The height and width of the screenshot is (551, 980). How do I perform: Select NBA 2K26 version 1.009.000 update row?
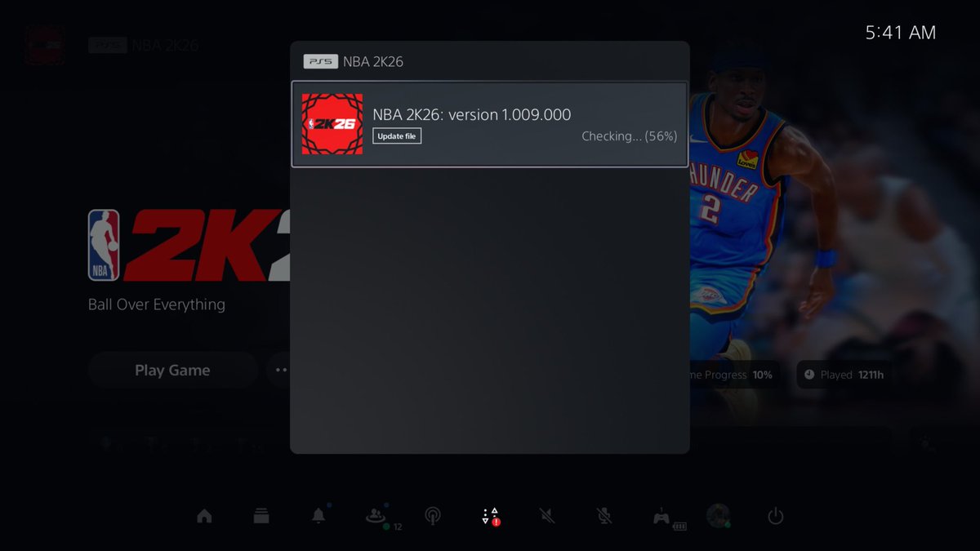point(489,124)
